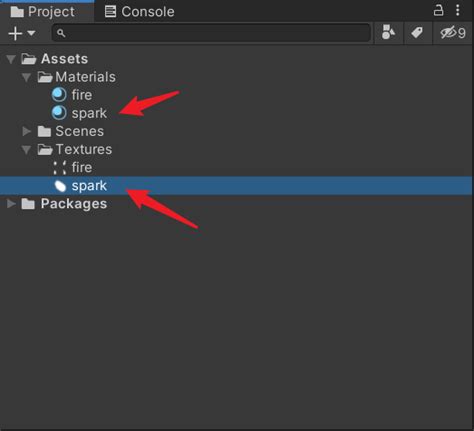The height and width of the screenshot is (431, 474).
Task: Toggle the Project panel lock icon
Action: (x=438, y=10)
